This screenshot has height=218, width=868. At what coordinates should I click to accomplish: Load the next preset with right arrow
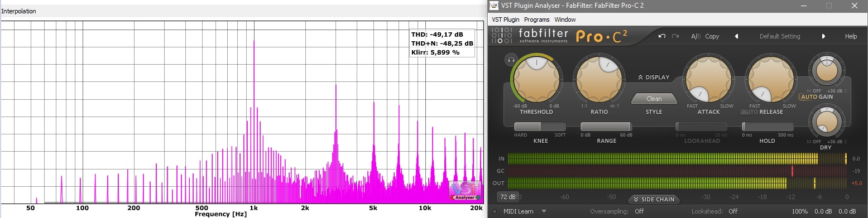[823, 36]
